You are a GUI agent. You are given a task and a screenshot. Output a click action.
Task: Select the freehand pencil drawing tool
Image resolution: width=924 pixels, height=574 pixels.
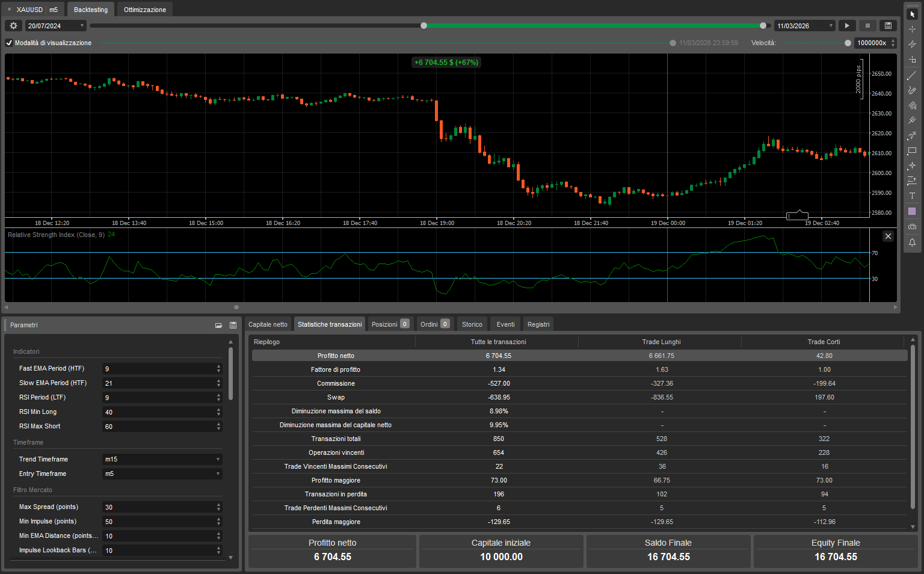pos(912,90)
